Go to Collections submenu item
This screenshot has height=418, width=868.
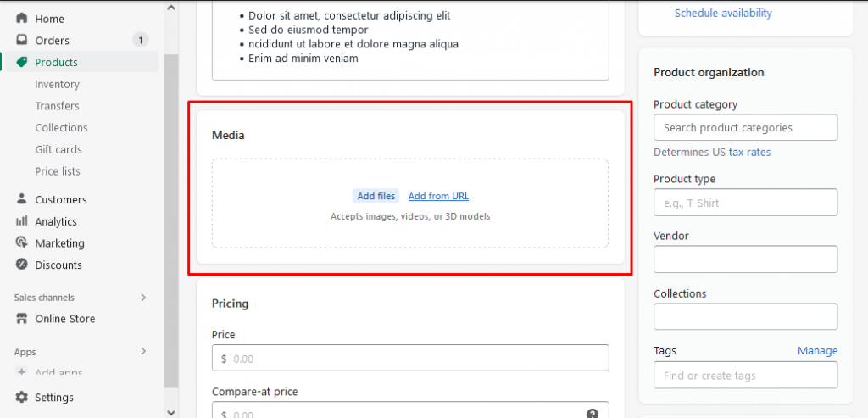tap(61, 127)
